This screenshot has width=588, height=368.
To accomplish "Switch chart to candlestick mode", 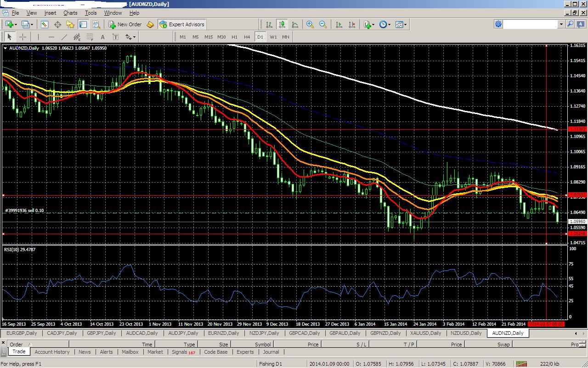I will coord(282,24).
